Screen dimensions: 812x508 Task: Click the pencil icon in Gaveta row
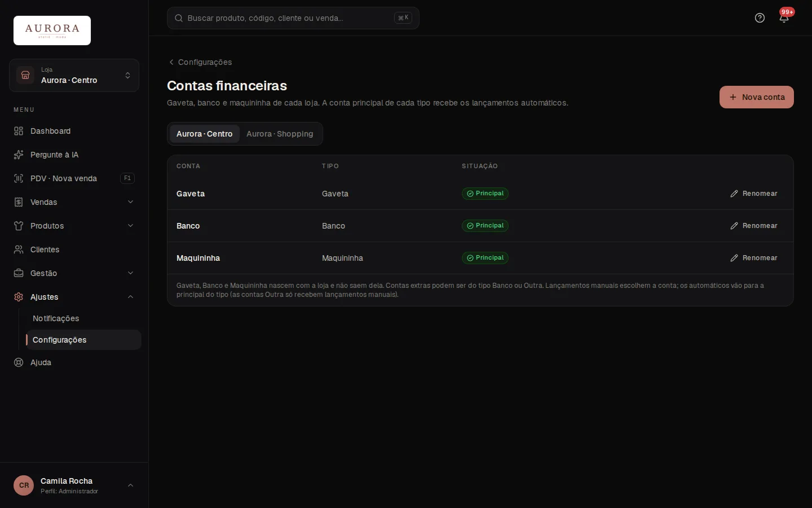tap(734, 194)
